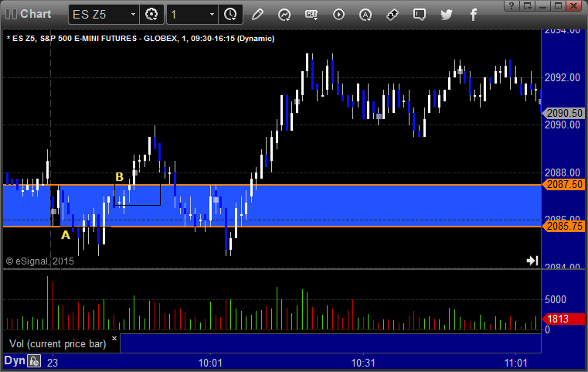588x372 pixels.
Task: Select the yellow annotation letter B
Action: [119, 177]
